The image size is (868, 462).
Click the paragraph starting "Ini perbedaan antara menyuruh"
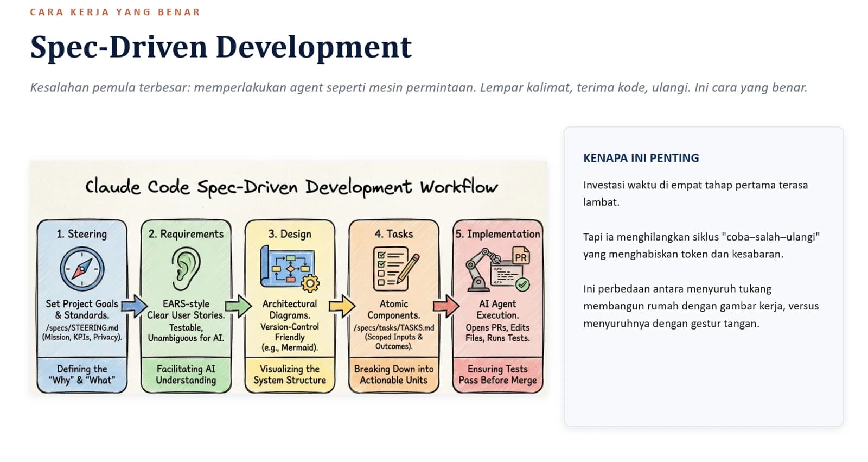point(701,306)
